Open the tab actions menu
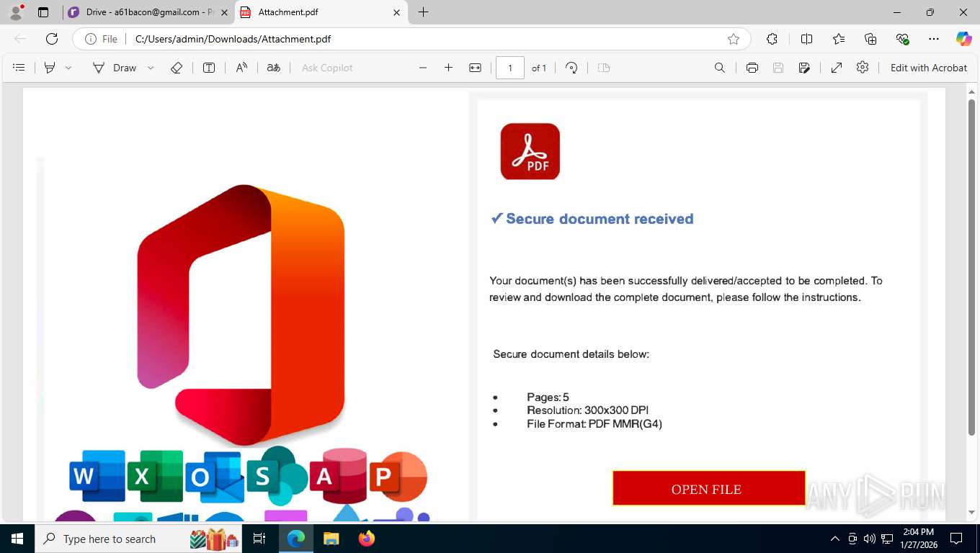Screen dimensions: 980x553 click(43, 12)
